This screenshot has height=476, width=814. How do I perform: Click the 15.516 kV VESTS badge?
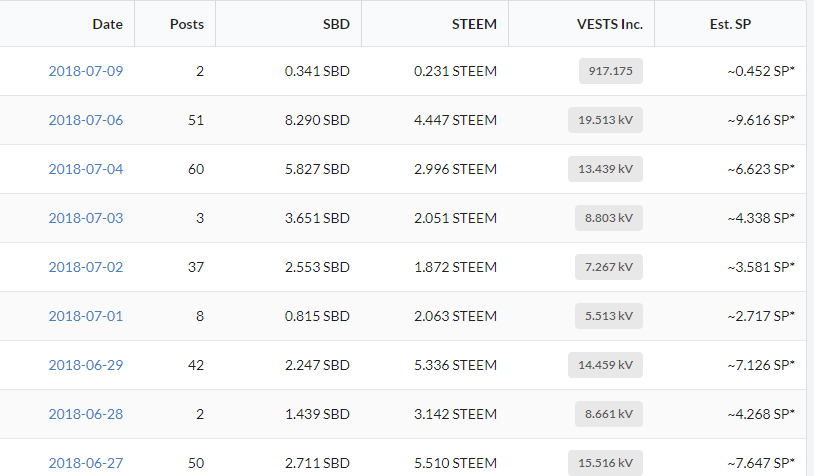pos(605,463)
